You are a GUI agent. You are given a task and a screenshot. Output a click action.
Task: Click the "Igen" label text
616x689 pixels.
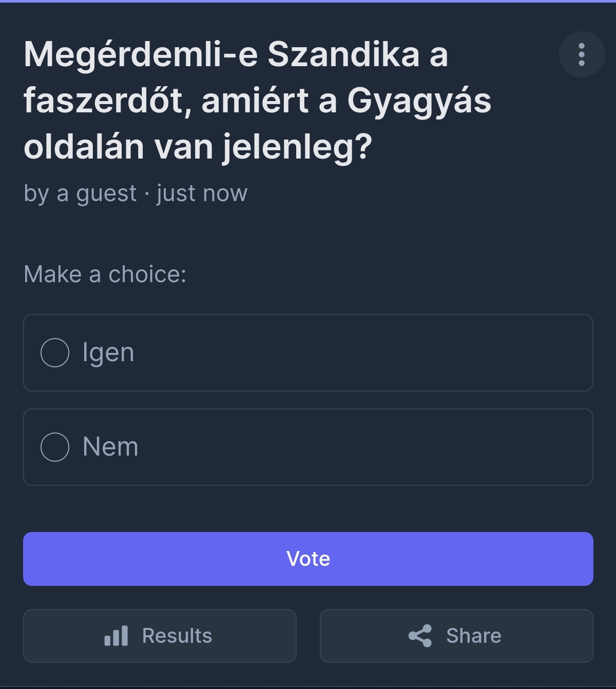coord(108,353)
